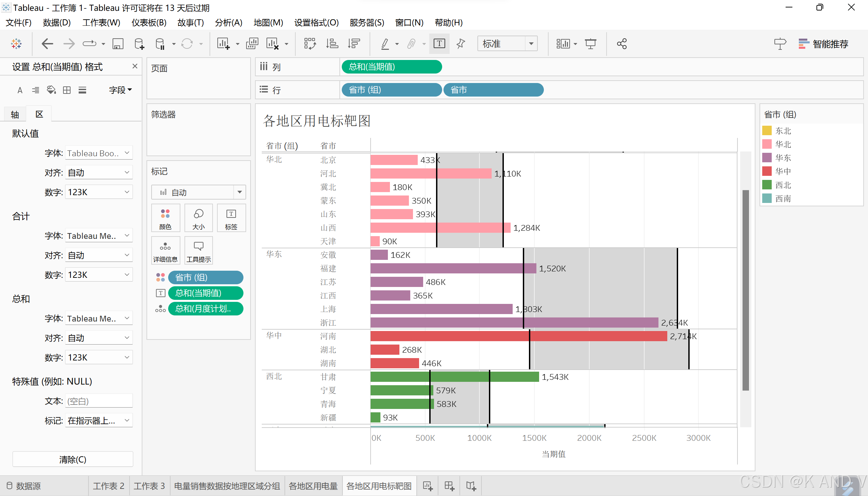Open the 字段 dropdown in format pane
Viewport: 868px width, 496px height.
(120, 90)
